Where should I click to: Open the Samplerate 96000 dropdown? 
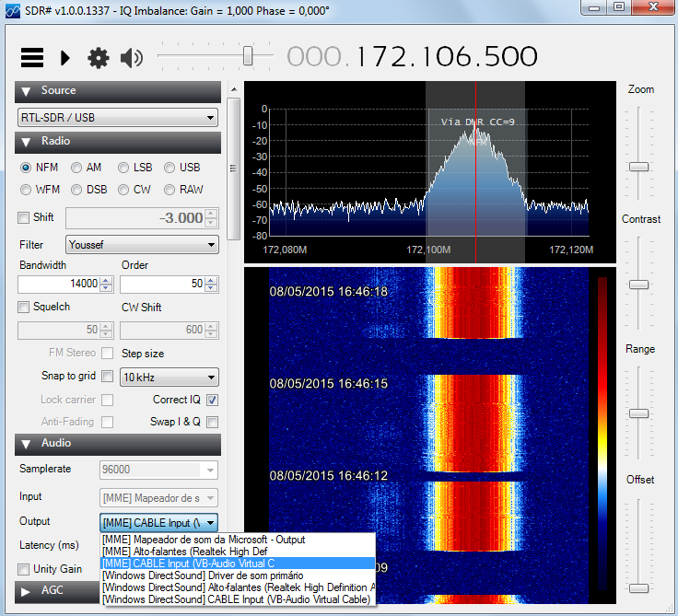(158, 470)
